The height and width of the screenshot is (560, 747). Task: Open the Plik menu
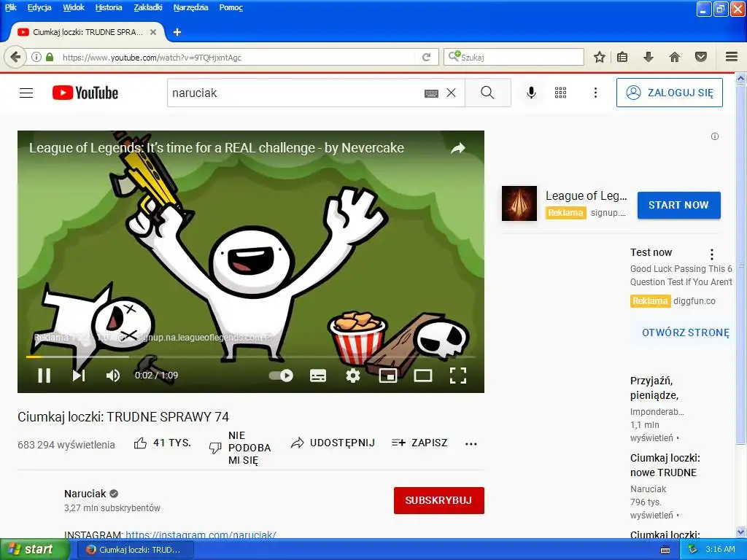[10, 7]
